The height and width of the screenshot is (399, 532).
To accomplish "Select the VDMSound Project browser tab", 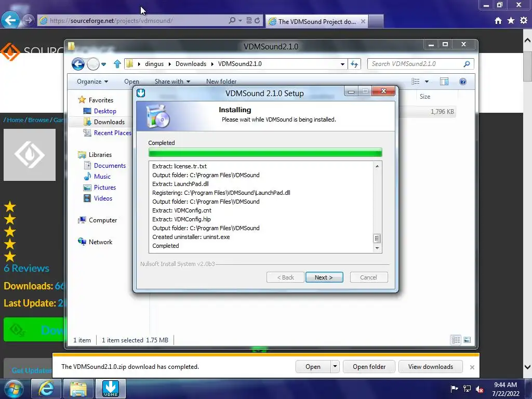I will point(317,21).
